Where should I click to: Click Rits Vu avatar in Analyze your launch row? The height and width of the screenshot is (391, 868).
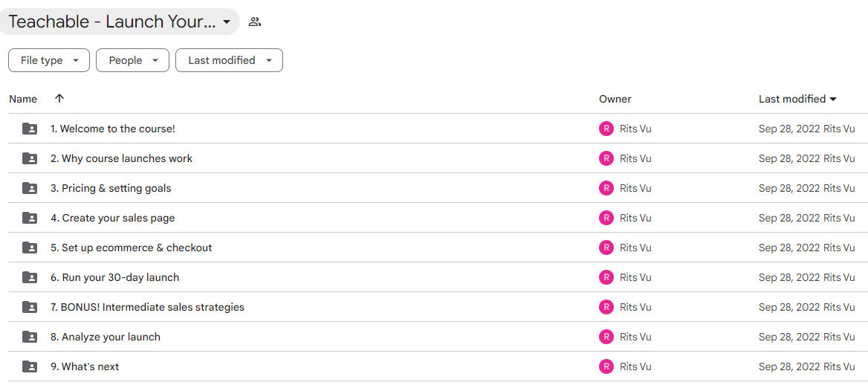coord(606,337)
